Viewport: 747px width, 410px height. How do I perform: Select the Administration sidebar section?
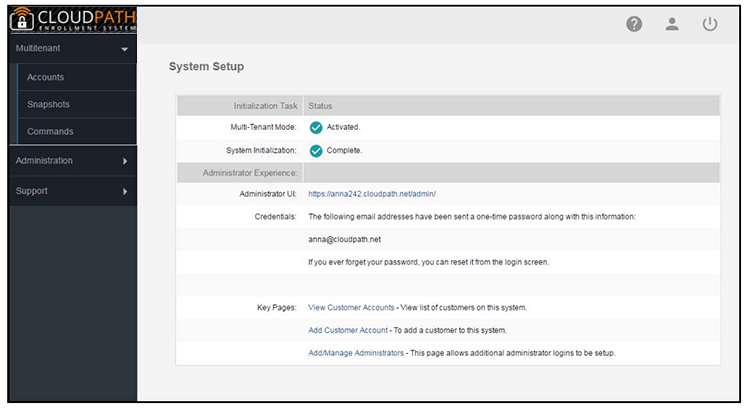(73, 161)
